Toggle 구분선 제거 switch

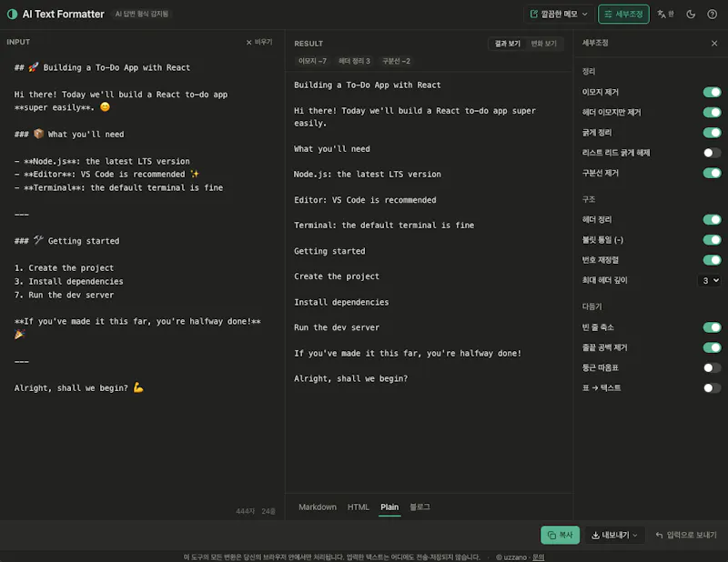(x=712, y=173)
